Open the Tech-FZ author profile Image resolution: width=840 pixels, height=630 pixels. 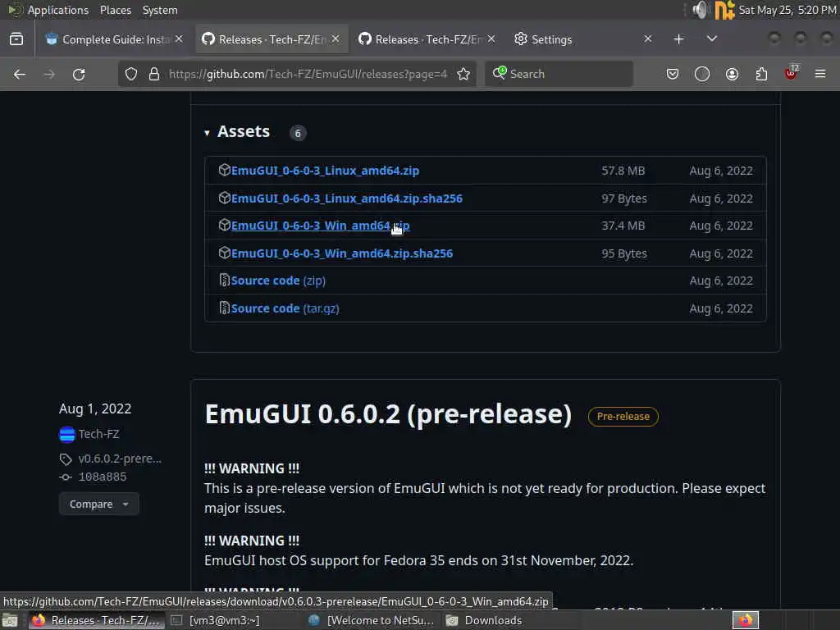[98, 434]
